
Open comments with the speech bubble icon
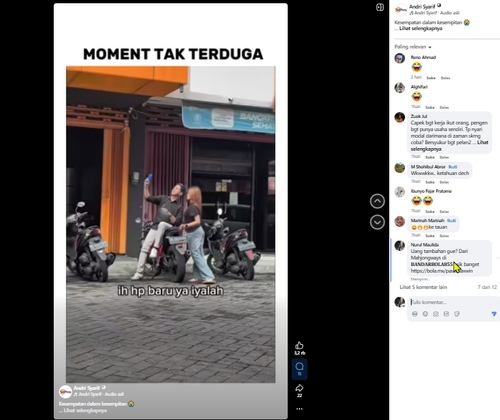[x=299, y=367]
